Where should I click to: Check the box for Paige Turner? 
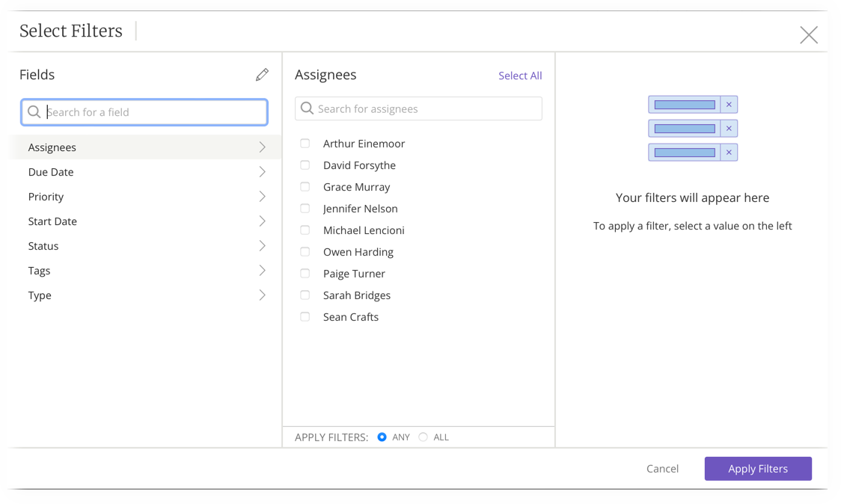[x=305, y=273]
